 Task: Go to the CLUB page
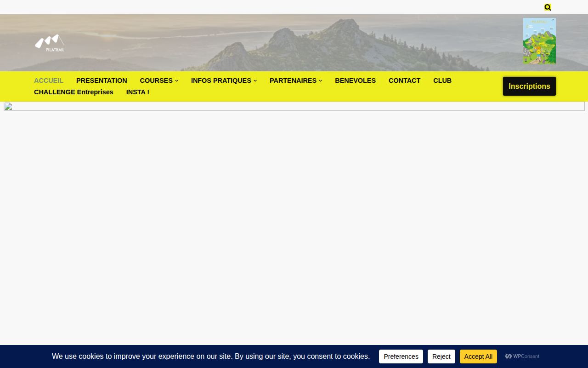(x=442, y=80)
